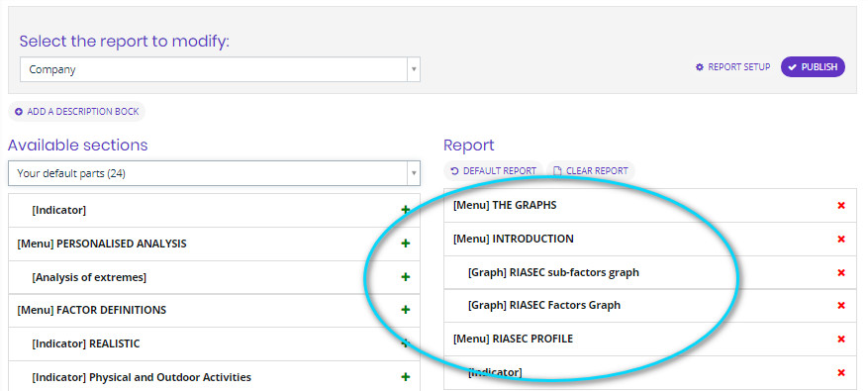
Task: Open the Company report dropdown
Action: click(220, 69)
